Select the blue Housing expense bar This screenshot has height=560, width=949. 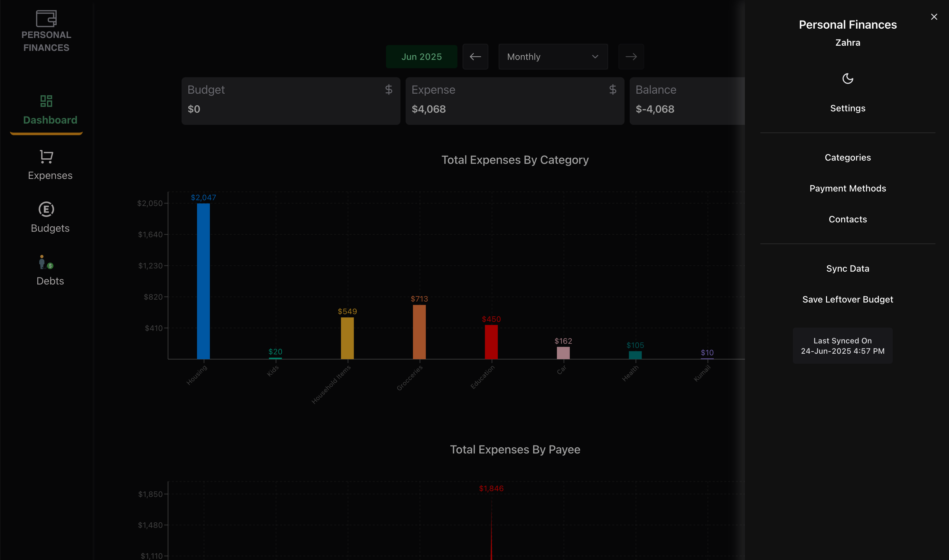click(203, 279)
